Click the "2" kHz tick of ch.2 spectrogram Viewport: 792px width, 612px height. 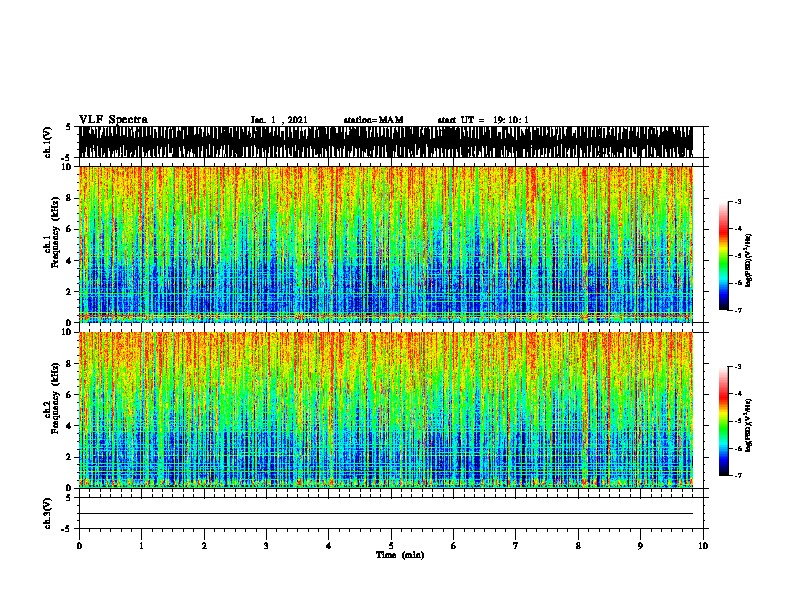(x=70, y=457)
